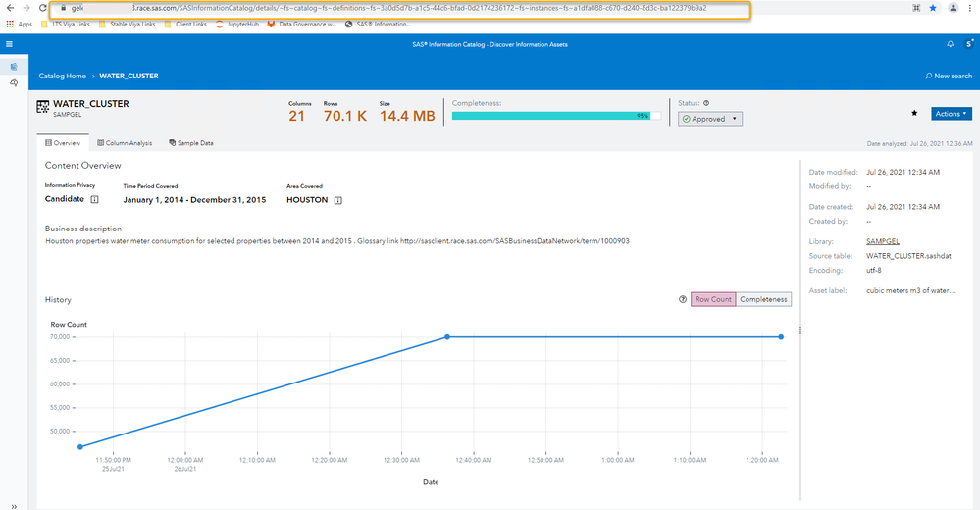The width and height of the screenshot is (980, 510).
Task: Bookmark page with Chrome star icon
Action: click(932, 8)
